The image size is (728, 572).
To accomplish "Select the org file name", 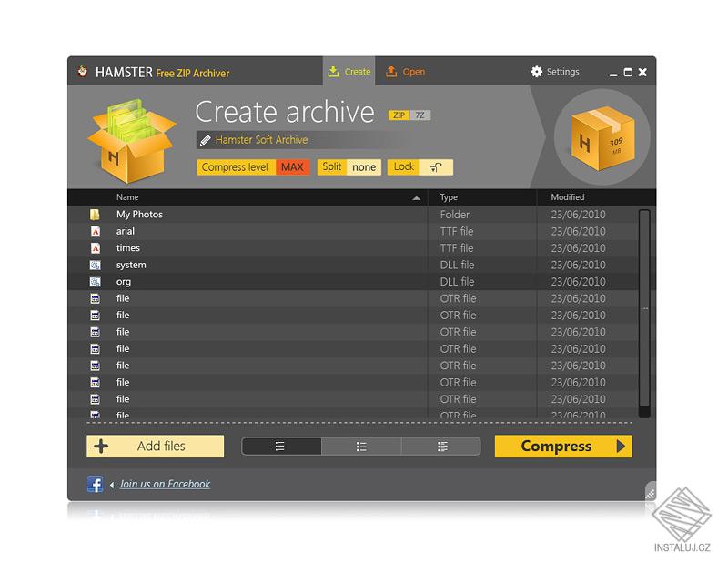I will (124, 282).
